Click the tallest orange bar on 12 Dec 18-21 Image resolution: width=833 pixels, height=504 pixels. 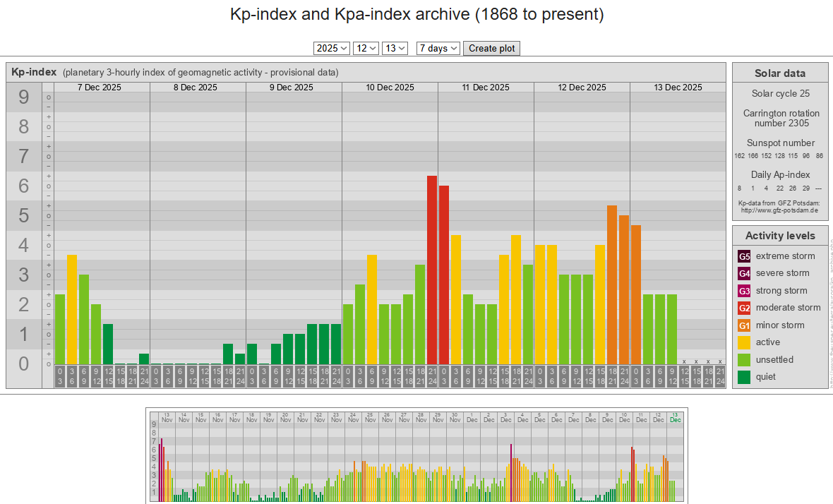(x=612, y=284)
